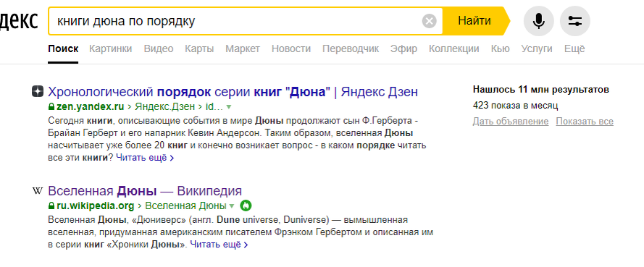
Task: Open the Переводчик tab
Action: pos(351,48)
